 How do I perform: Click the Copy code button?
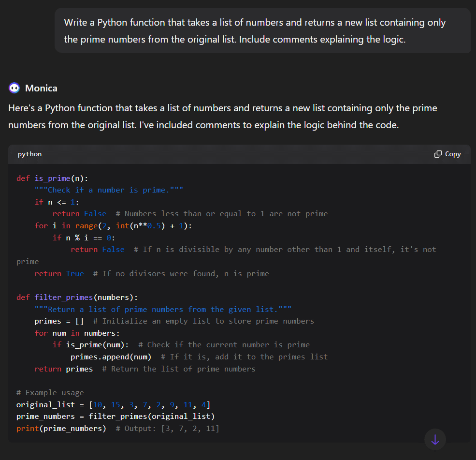tap(447, 154)
